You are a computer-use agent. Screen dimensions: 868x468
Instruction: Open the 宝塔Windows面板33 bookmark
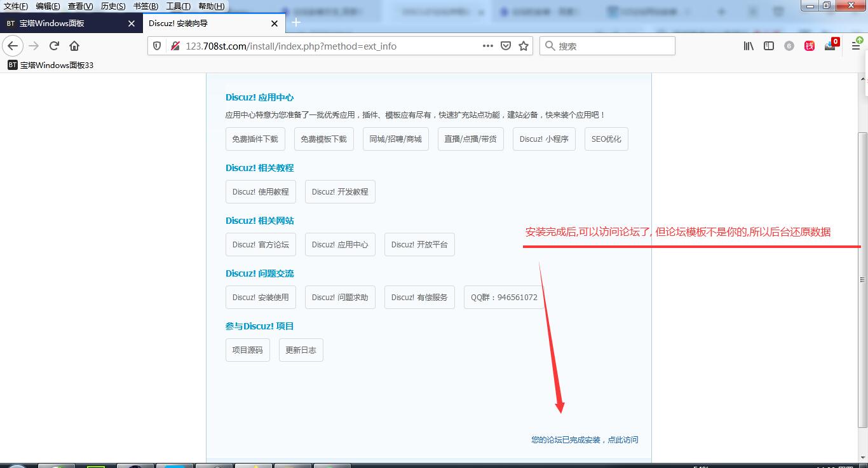(51, 65)
